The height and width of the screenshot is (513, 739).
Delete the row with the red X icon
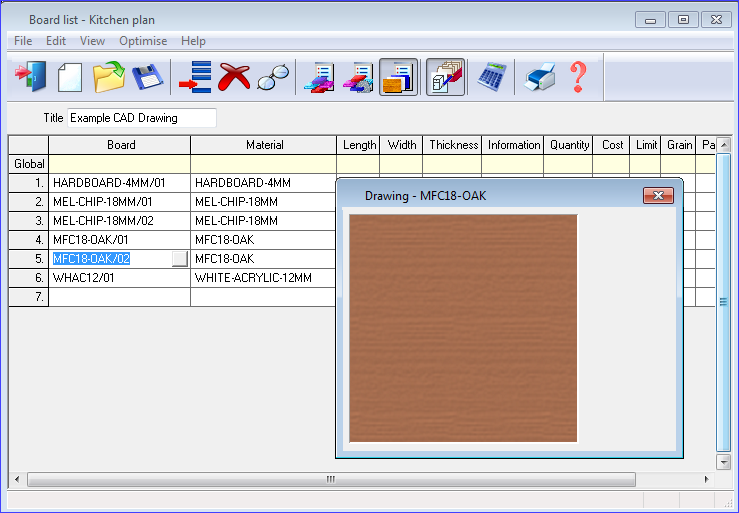tap(234, 76)
